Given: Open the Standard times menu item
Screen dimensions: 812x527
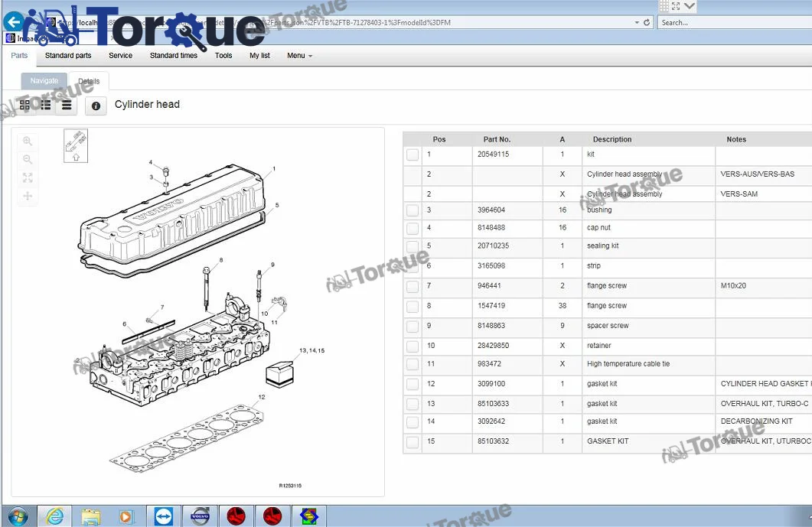Looking at the screenshot, I should click(x=174, y=55).
